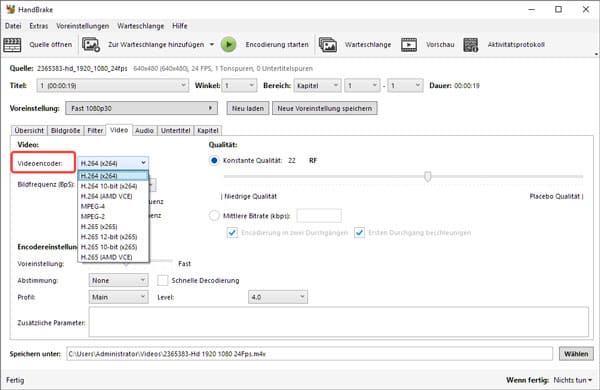Switch to the Filter tab
600x390 pixels.
coord(95,131)
